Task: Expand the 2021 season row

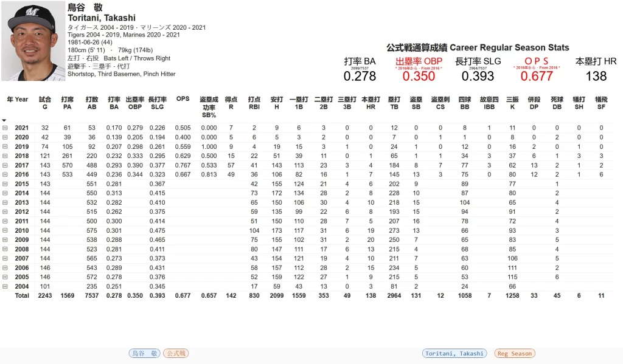Action: click(x=5, y=128)
